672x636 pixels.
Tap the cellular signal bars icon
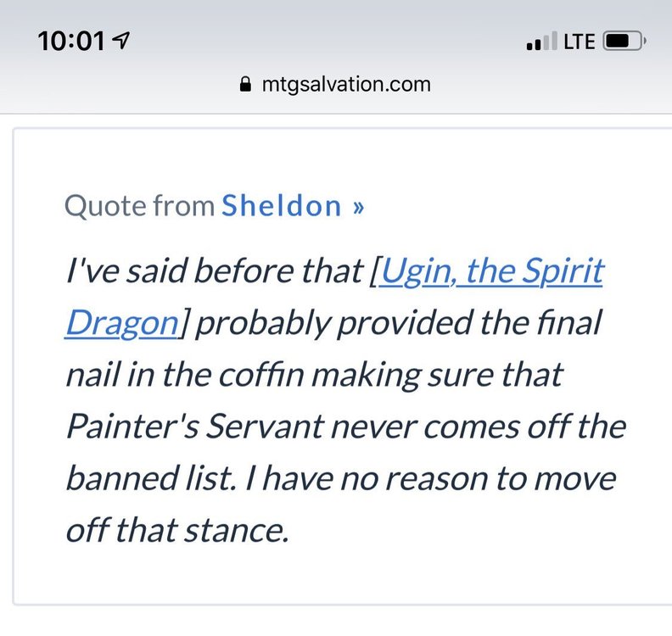click(x=541, y=41)
